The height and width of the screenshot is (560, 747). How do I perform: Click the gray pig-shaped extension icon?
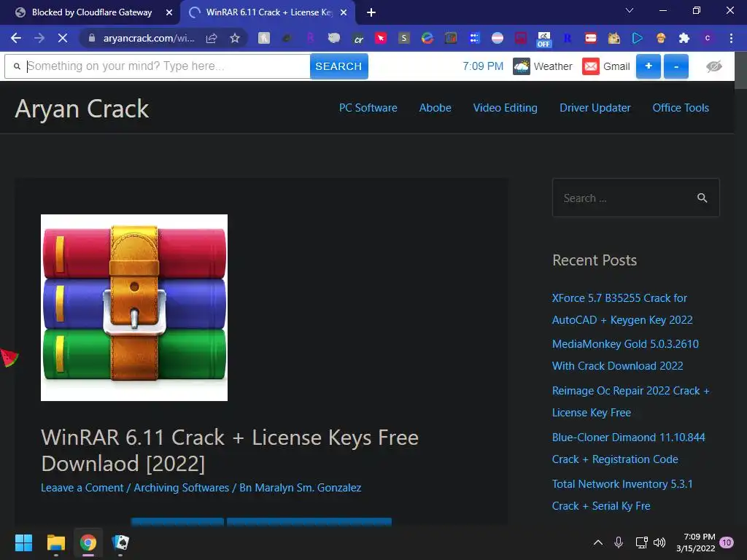[334, 38]
